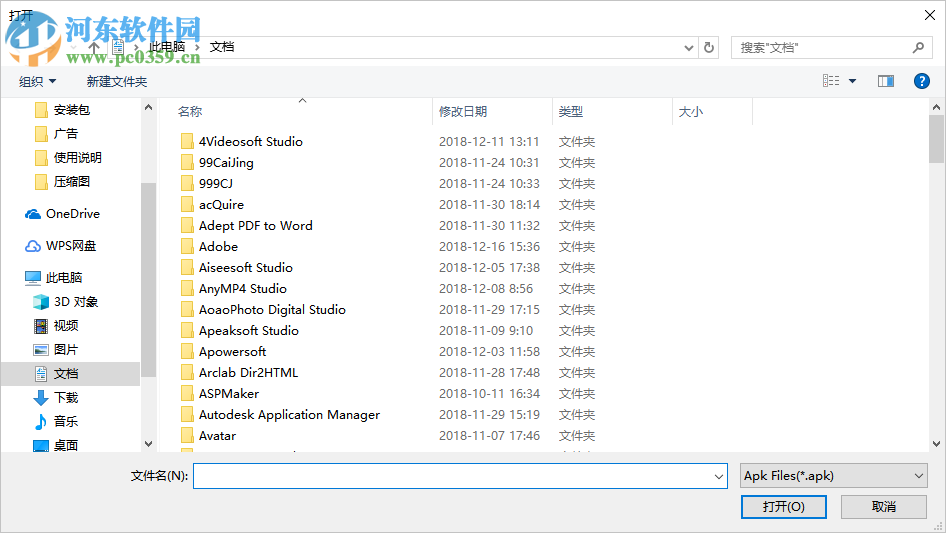Select 使用说明 folder in sidebar
Screen dimensions: 946x533
pyautogui.click(x=77, y=158)
